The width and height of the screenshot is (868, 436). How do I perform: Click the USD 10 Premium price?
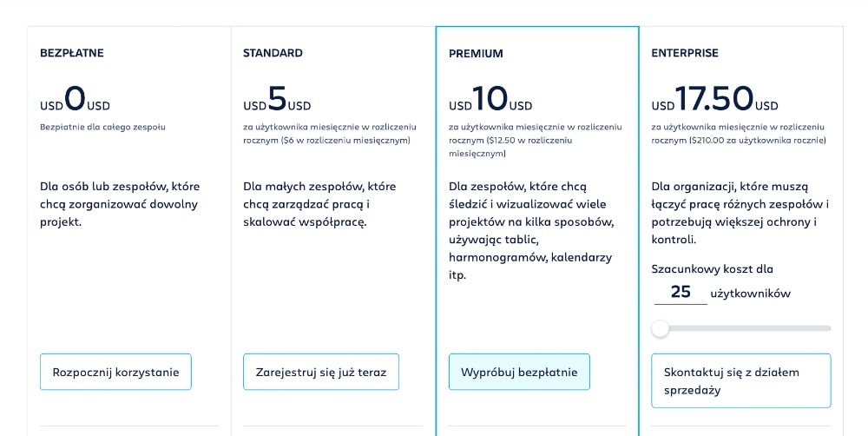tap(490, 100)
